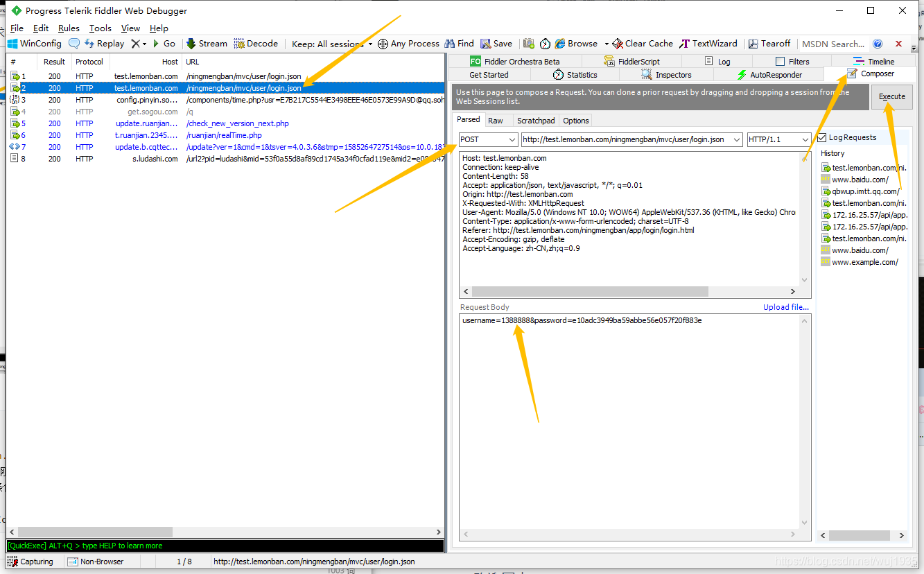Sort sessions by Protocol column header
Screen dimensions: 924x574
click(89, 62)
